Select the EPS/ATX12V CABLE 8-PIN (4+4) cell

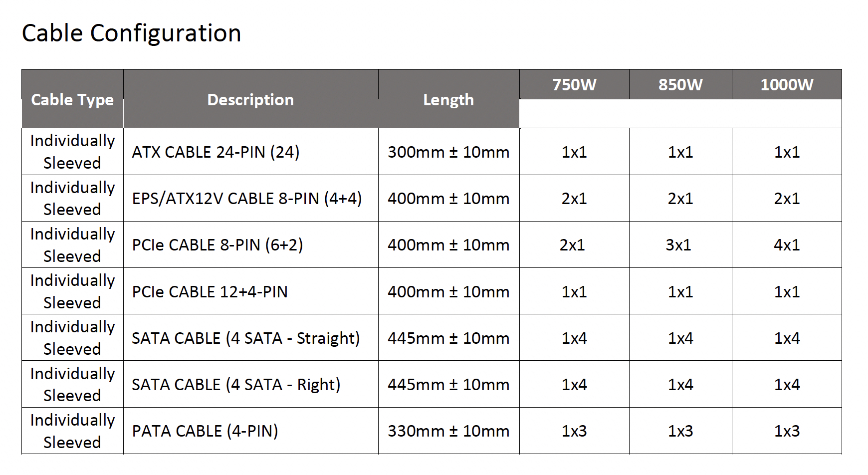pos(246,199)
